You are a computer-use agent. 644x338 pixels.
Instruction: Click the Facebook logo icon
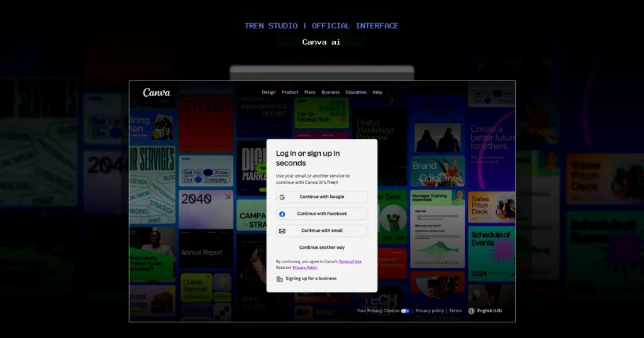[x=282, y=214]
